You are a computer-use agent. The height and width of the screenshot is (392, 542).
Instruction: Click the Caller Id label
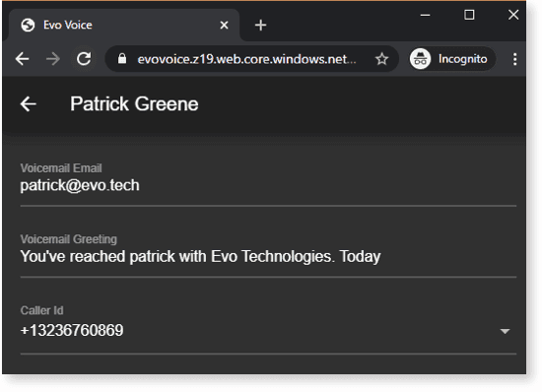point(41,310)
